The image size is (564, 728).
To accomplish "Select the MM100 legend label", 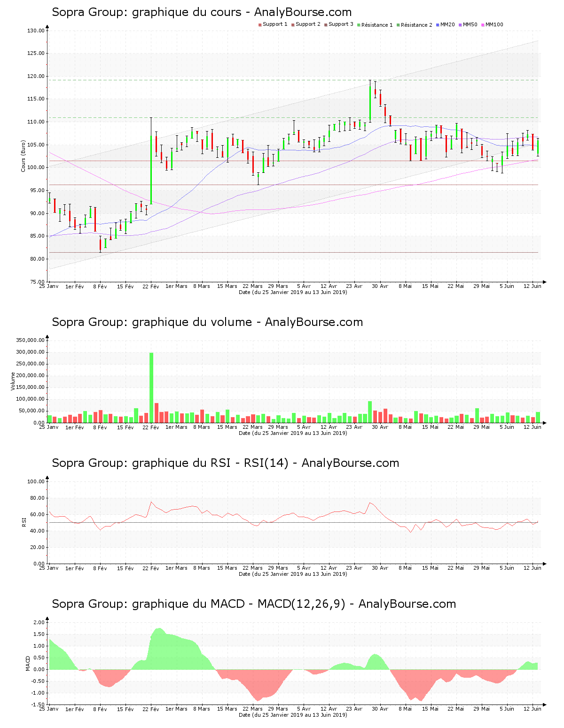I will click(494, 24).
